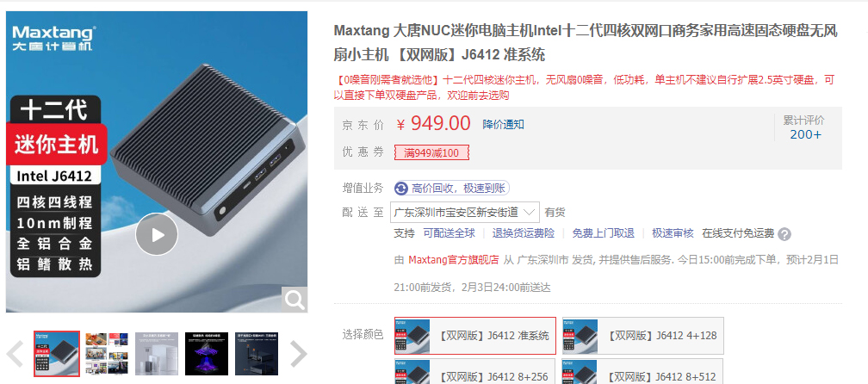The height and width of the screenshot is (384, 868).
Task: Expand the delivery address dropdown
Action: (464, 212)
